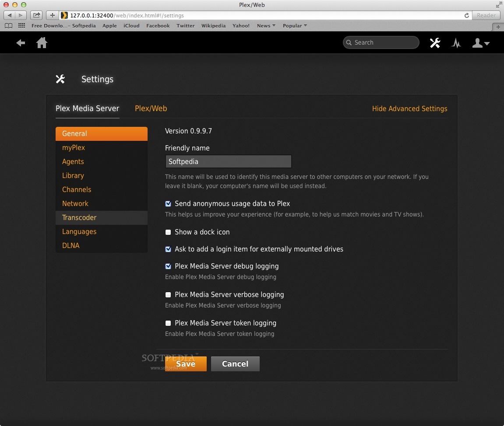Viewport: 504px width, 426px height.
Task: Expand the News bookmarks dropdown
Action: pos(266,26)
